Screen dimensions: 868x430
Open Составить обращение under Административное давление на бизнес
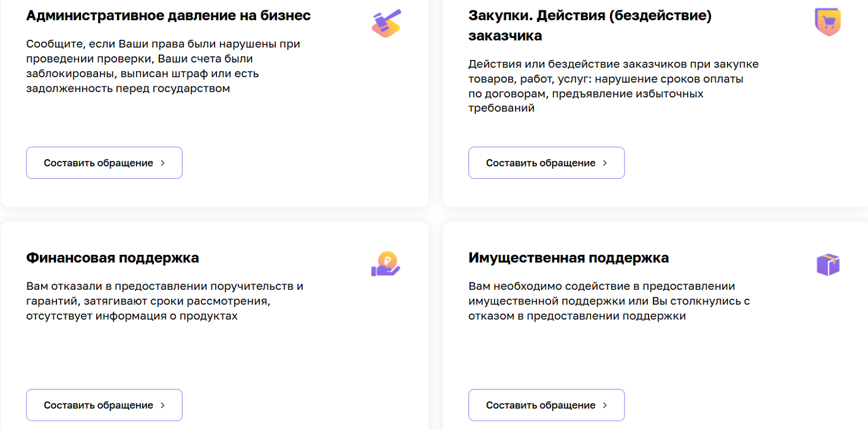pyautogui.click(x=104, y=163)
